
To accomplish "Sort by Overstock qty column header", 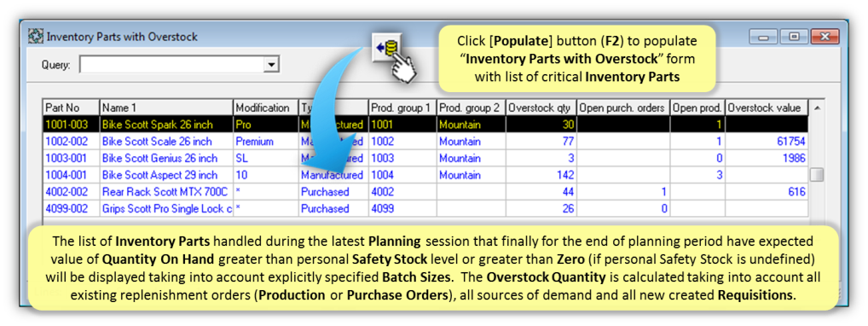I will tap(541, 108).
